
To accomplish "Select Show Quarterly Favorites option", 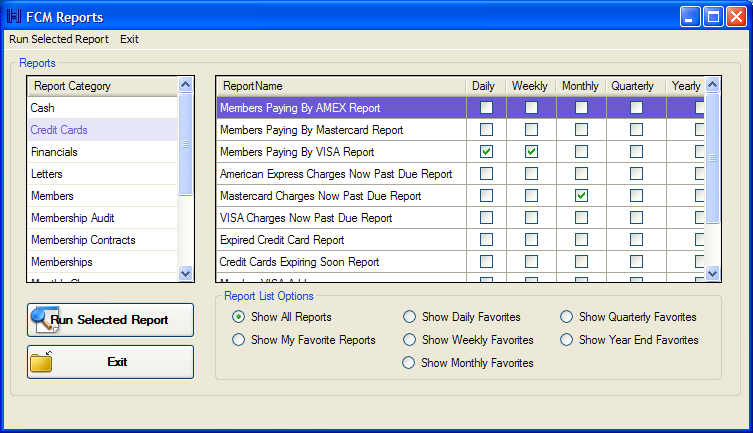I will pyautogui.click(x=567, y=317).
